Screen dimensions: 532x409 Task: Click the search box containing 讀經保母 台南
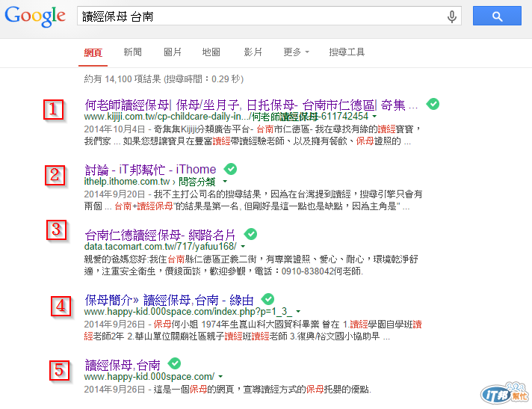coord(269,16)
